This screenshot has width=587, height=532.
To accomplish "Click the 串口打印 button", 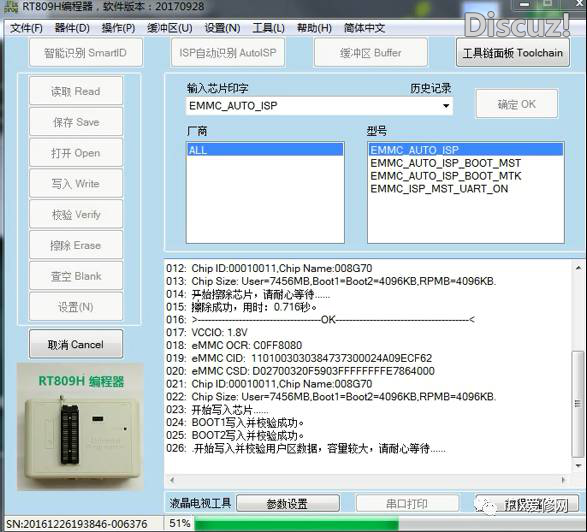I will (x=407, y=504).
